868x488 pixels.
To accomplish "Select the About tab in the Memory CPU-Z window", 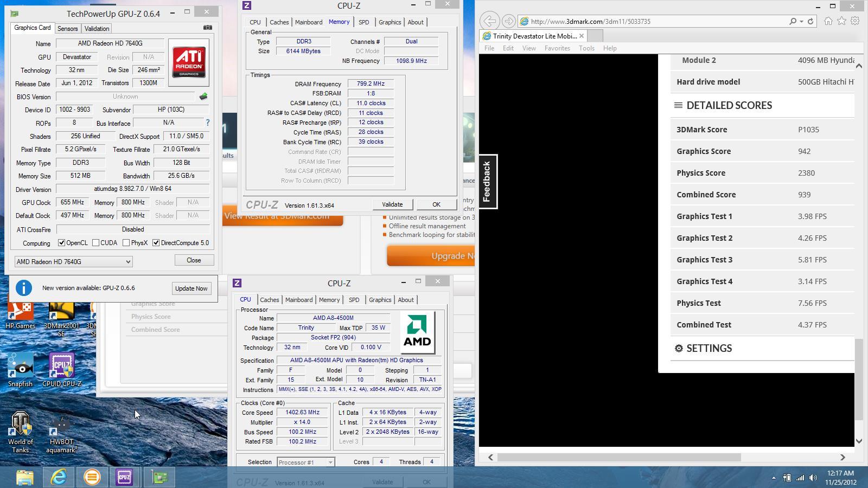I will [x=416, y=22].
